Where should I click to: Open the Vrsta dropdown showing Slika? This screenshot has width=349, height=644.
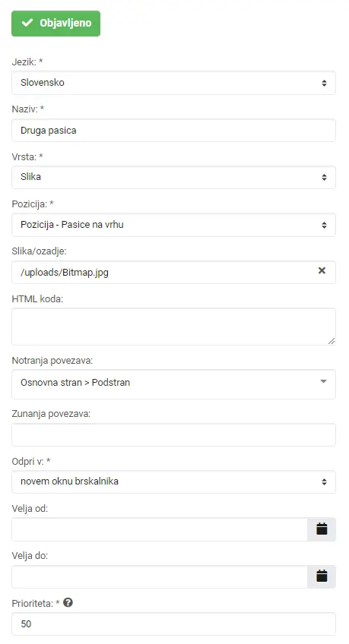click(x=173, y=178)
